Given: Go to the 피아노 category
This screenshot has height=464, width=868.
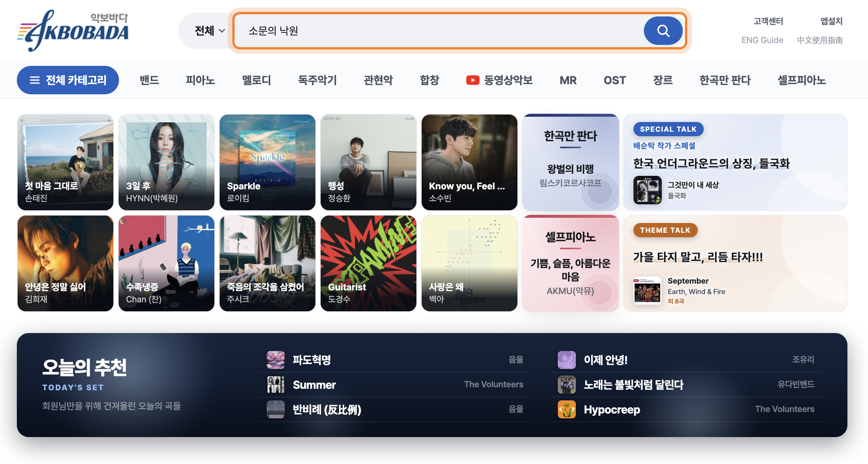Looking at the screenshot, I should [x=201, y=80].
